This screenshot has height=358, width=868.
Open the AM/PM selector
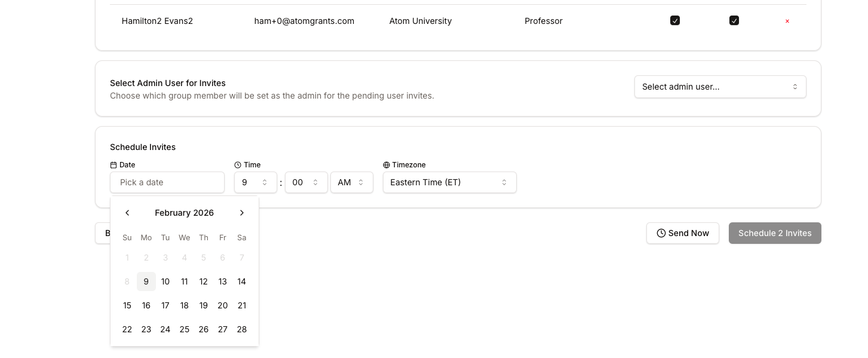point(351,182)
